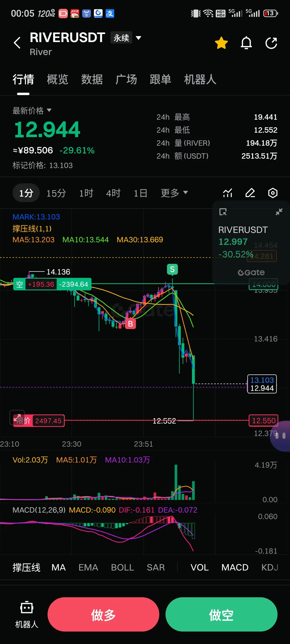
Task: Tap the Wi-Fi status icon
Action: (x=208, y=13)
